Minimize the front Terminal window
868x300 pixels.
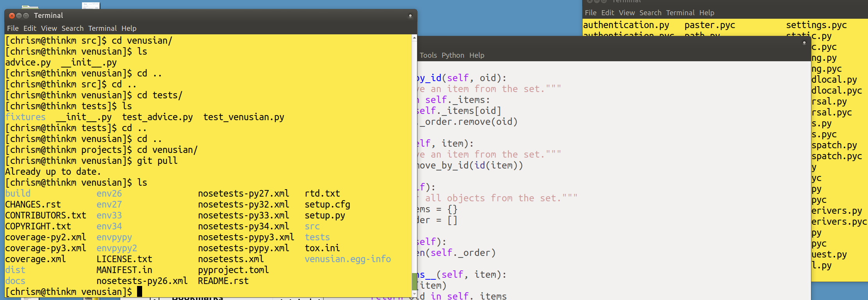click(x=19, y=16)
